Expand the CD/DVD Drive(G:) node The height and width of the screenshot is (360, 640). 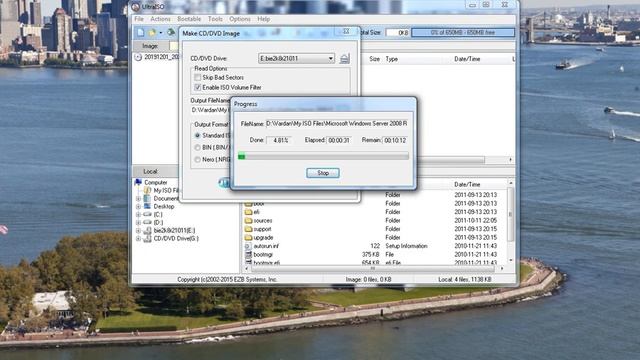click(x=138, y=239)
